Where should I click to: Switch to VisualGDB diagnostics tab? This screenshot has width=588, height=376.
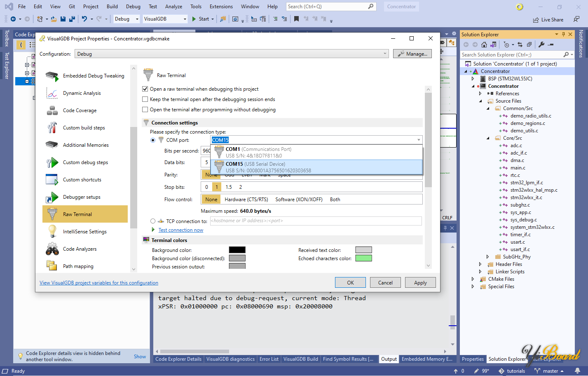click(x=230, y=359)
